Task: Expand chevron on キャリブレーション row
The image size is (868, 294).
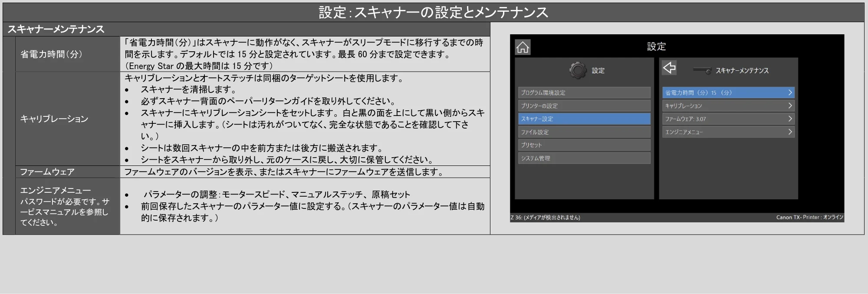Action: 790,106
